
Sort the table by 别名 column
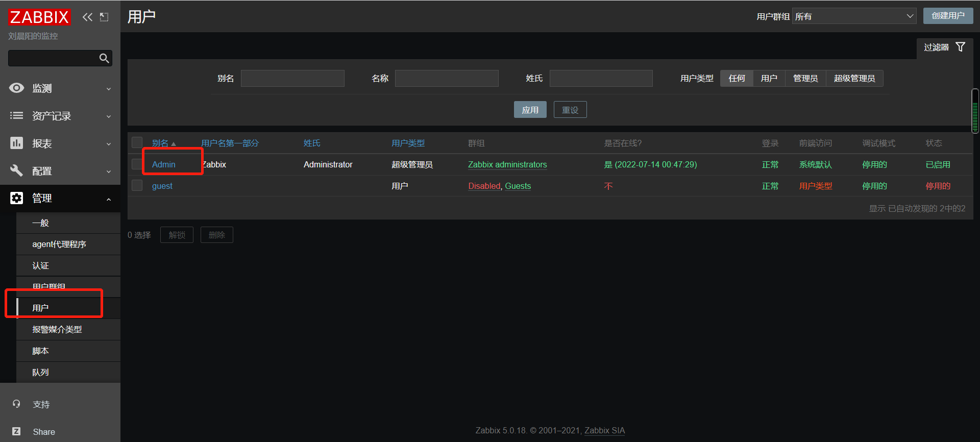[164, 143]
